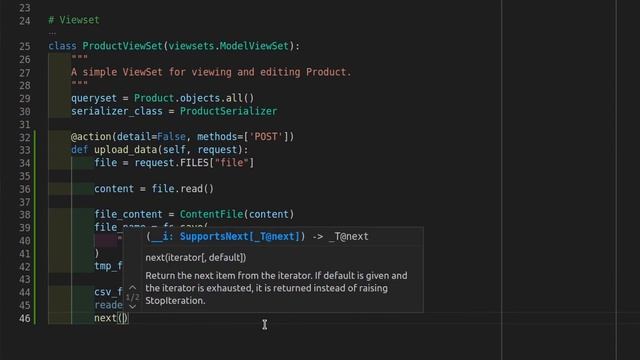Click 'queryset' variable on line 29
The image size is (640, 360).
pyautogui.click(x=94, y=98)
